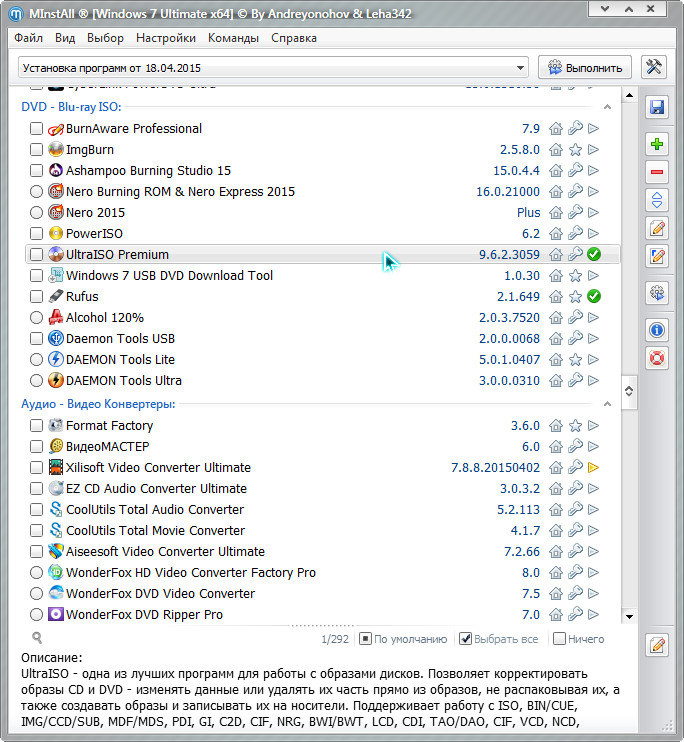Open the 'Установка программ от 18.04.2015' dropdown
684x742 pixels.
tap(273, 68)
